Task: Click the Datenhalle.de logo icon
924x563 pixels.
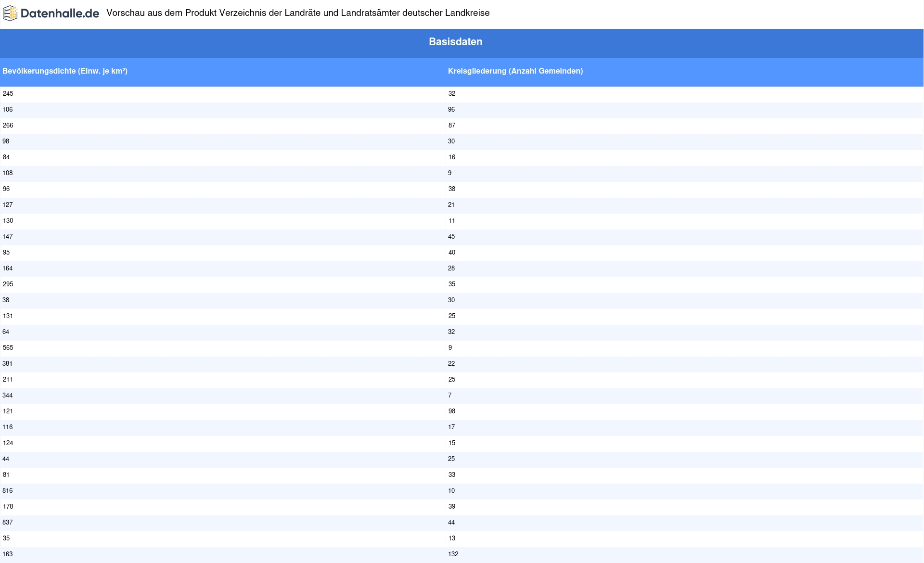Action: point(10,13)
